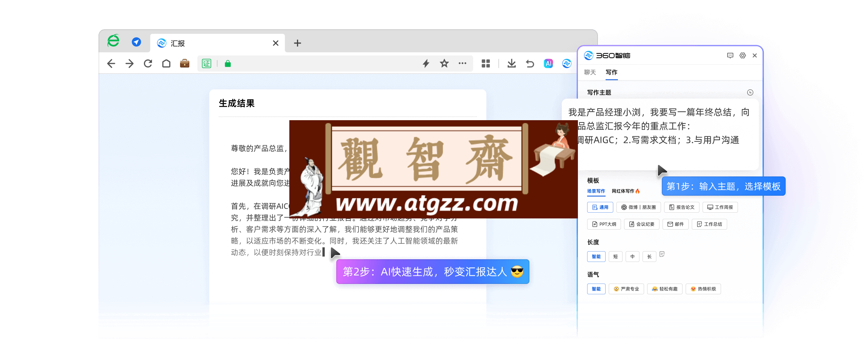This screenshot has width=868, height=339.
Task: Click the 360智脑 icon in browser toolbar
Action: (567, 64)
